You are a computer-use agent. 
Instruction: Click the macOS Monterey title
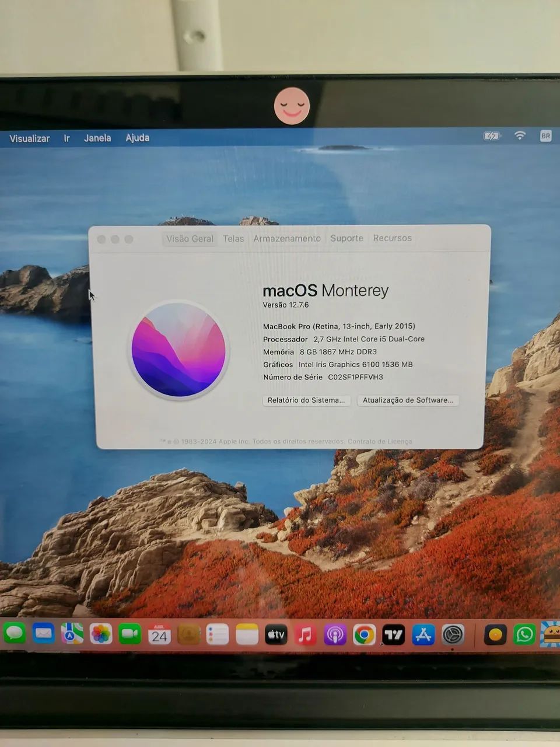tap(325, 290)
